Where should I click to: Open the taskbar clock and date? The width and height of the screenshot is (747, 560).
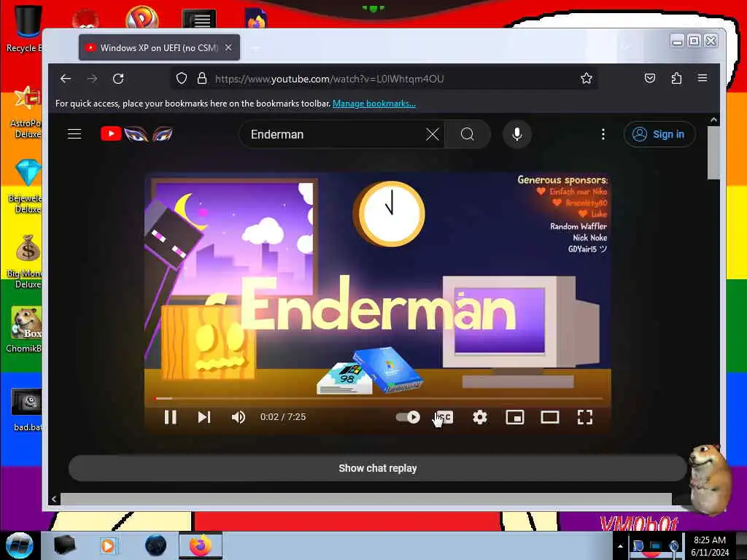pos(710,546)
